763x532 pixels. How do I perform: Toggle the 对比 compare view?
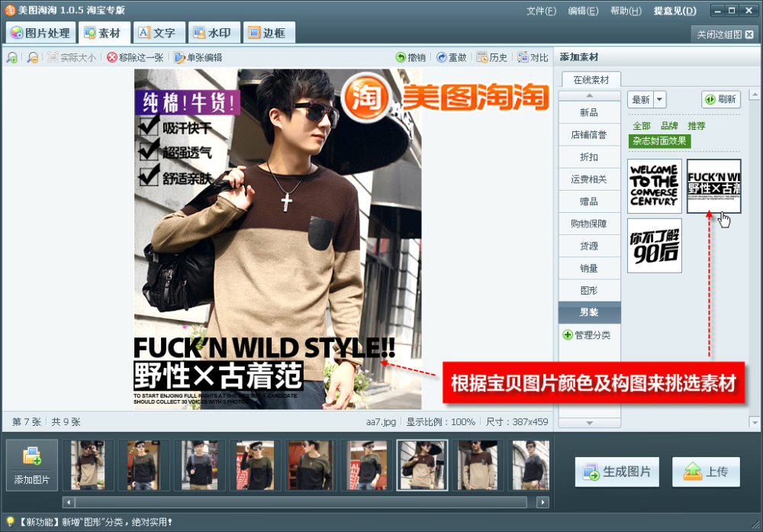[533, 57]
